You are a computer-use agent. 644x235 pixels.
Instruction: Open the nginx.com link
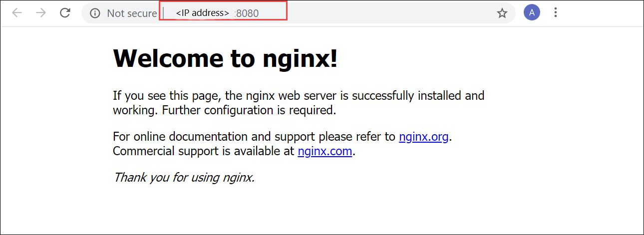coord(325,151)
